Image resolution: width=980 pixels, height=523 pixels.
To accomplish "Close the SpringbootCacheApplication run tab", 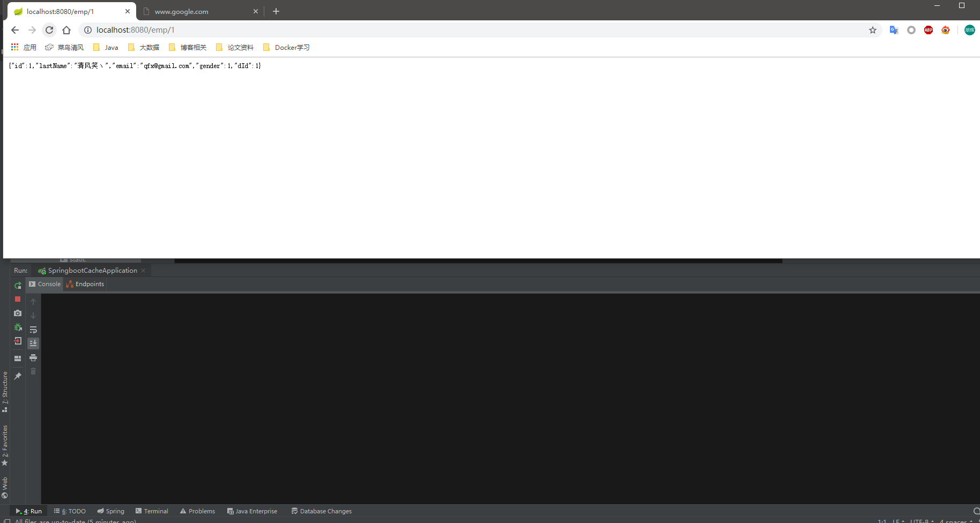I will click(143, 271).
